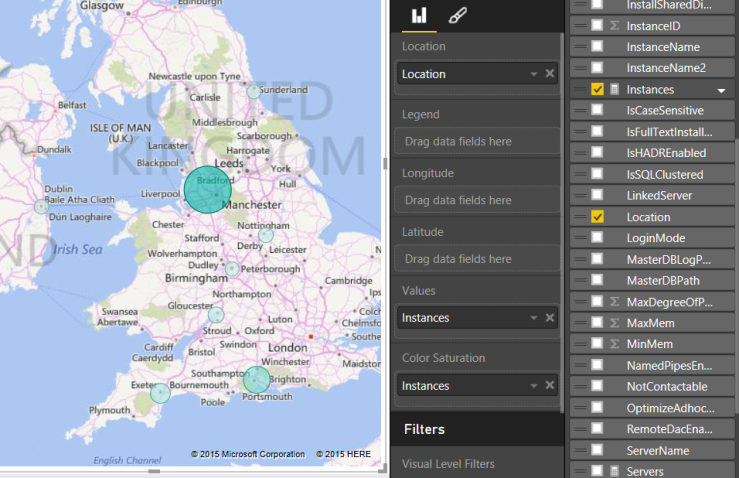
Task: Check the IsHADREnabled field checkbox
Action: (597, 153)
